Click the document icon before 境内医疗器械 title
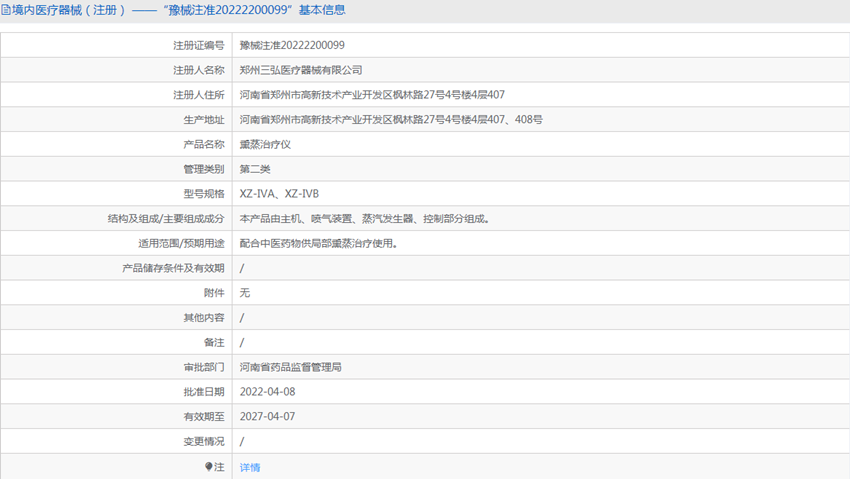The image size is (850, 479). tap(6, 10)
